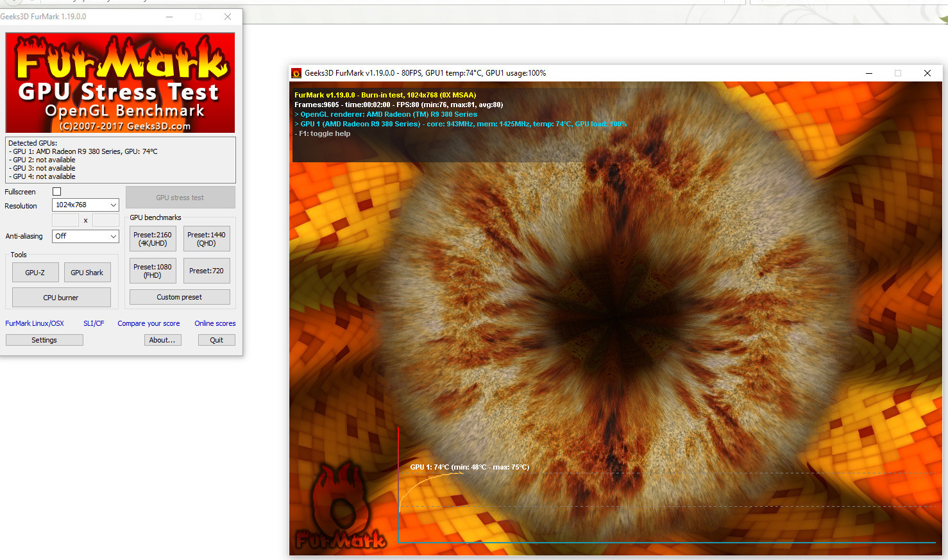Click the Compare your score link
Image resolution: width=948 pixels, height=560 pixels.
[x=149, y=323]
